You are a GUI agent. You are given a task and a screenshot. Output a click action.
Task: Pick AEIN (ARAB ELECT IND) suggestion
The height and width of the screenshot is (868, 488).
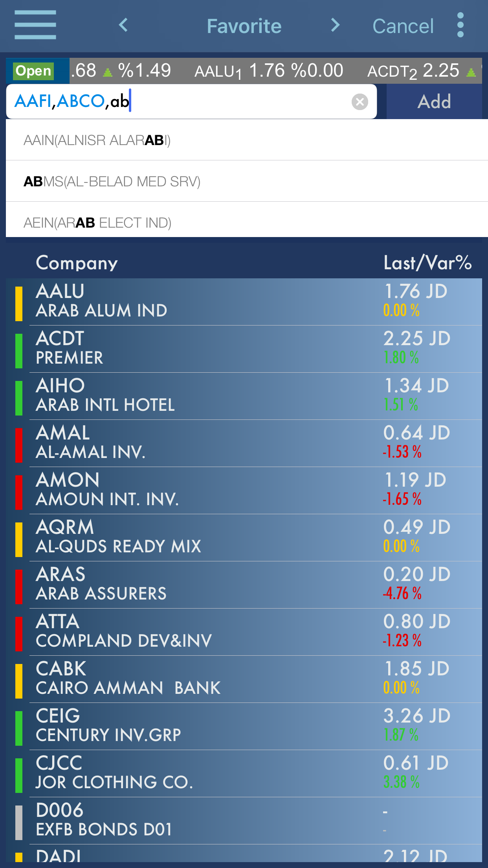[x=97, y=223]
